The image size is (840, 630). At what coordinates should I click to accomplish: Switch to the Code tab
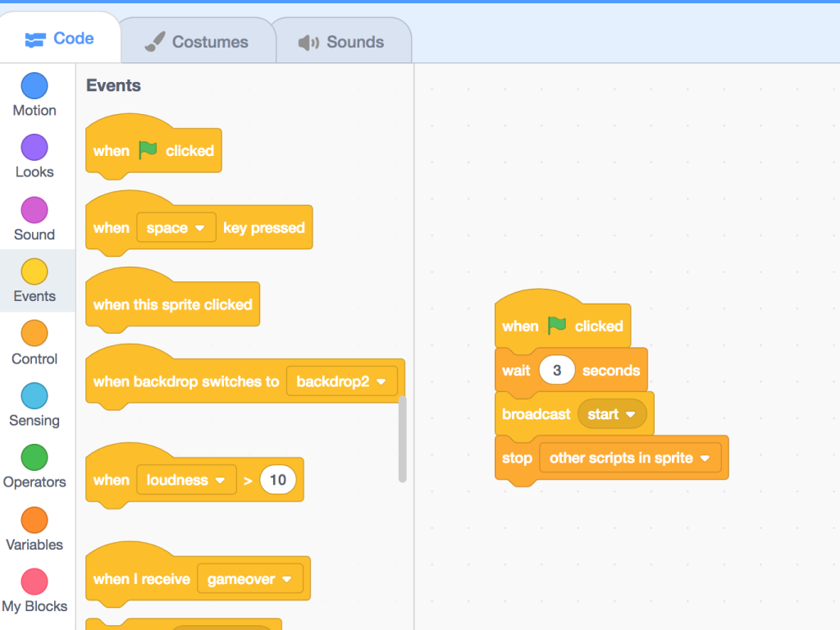click(59, 39)
